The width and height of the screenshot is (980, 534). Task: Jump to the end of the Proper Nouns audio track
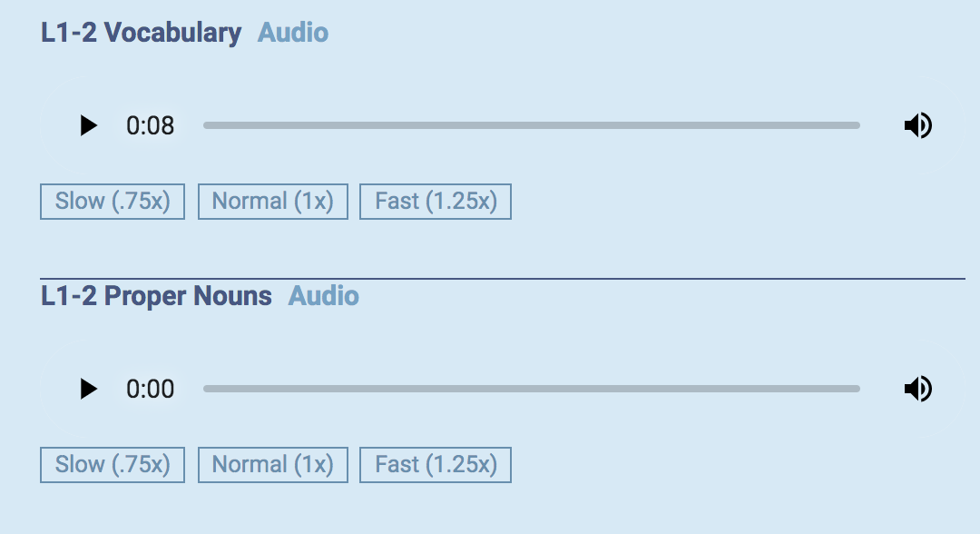coord(857,389)
